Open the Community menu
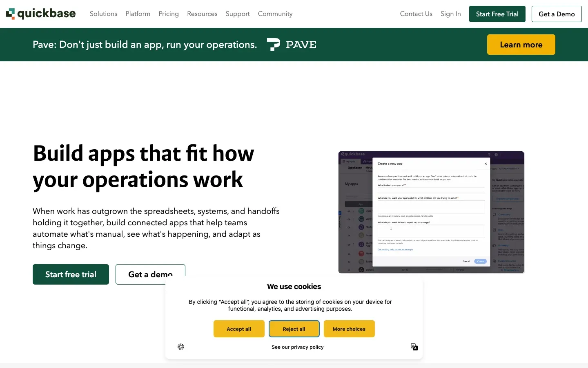588x368 pixels. click(275, 14)
